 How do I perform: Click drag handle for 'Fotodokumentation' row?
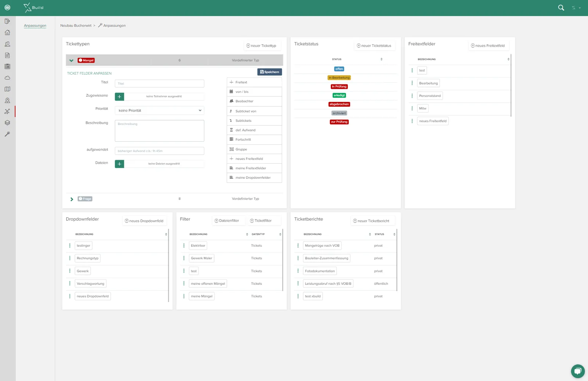point(298,271)
